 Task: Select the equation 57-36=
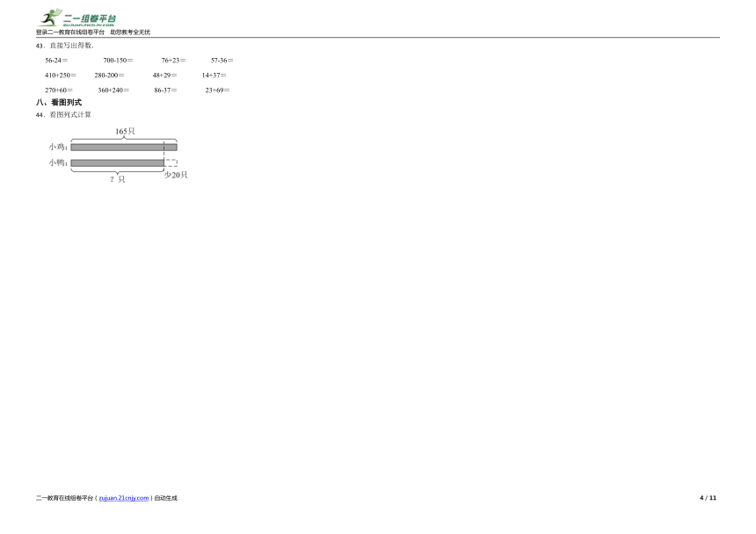click(x=222, y=61)
